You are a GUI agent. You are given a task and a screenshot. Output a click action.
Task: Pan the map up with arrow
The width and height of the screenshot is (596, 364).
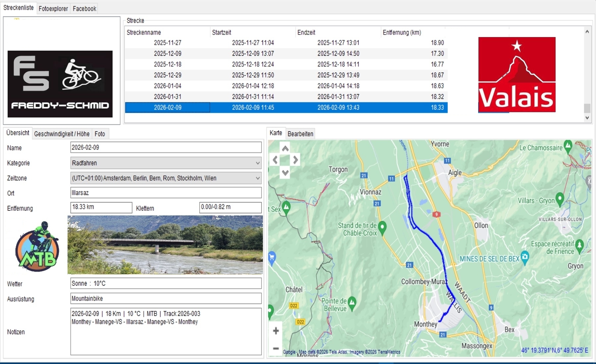tap(285, 148)
